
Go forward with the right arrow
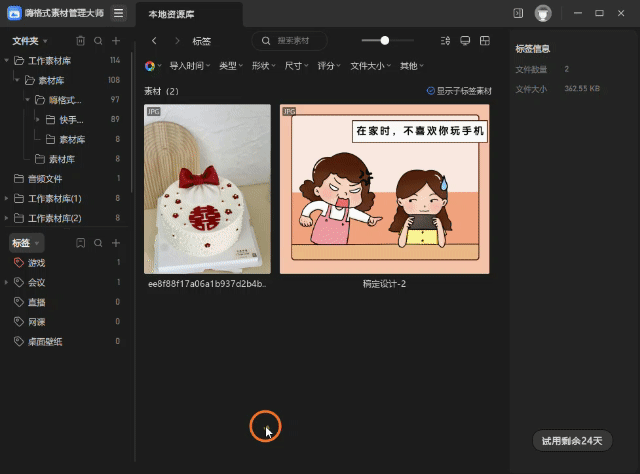click(177, 41)
